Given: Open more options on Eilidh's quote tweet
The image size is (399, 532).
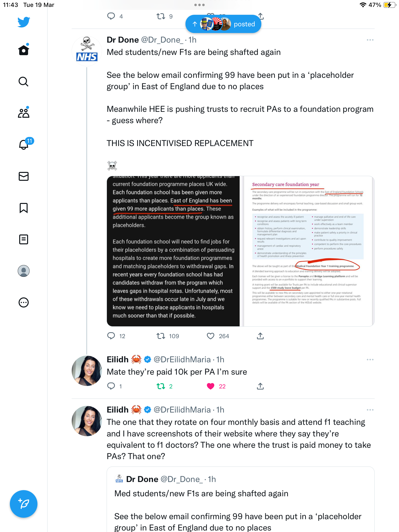Looking at the screenshot, I should 370,410.
